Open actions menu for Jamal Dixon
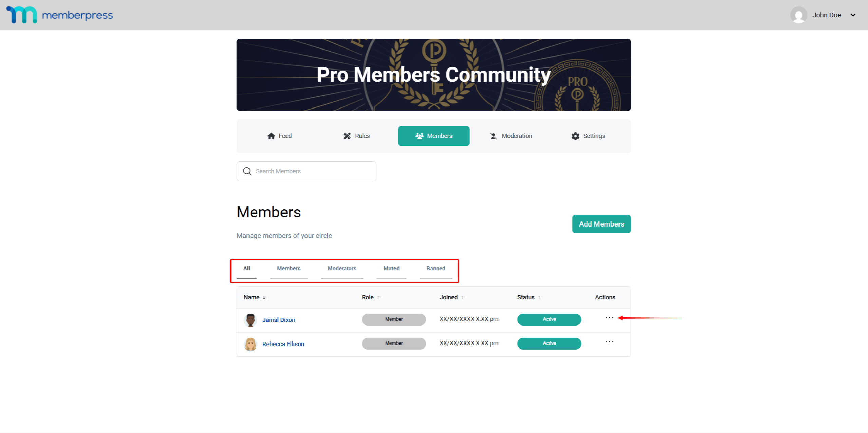This screenshot has height=433, width=868. [609, 318]
